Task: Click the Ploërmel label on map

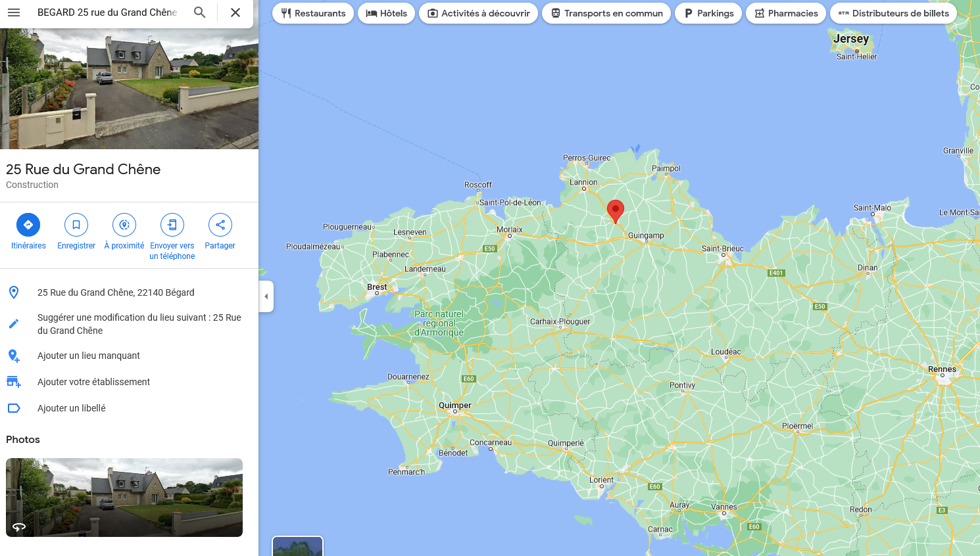Action: click(x=797, y=426)
